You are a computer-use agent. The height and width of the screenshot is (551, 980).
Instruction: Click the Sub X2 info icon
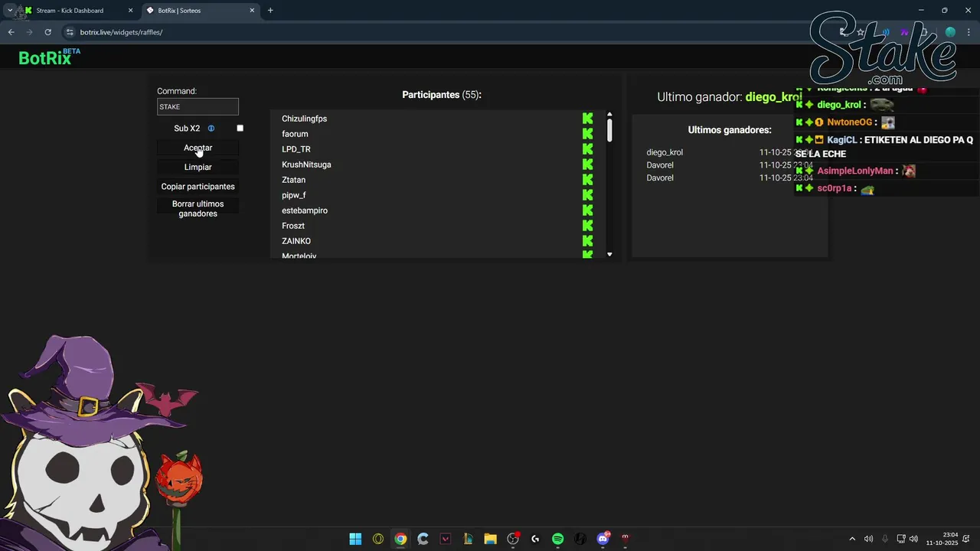coord(211,129)
